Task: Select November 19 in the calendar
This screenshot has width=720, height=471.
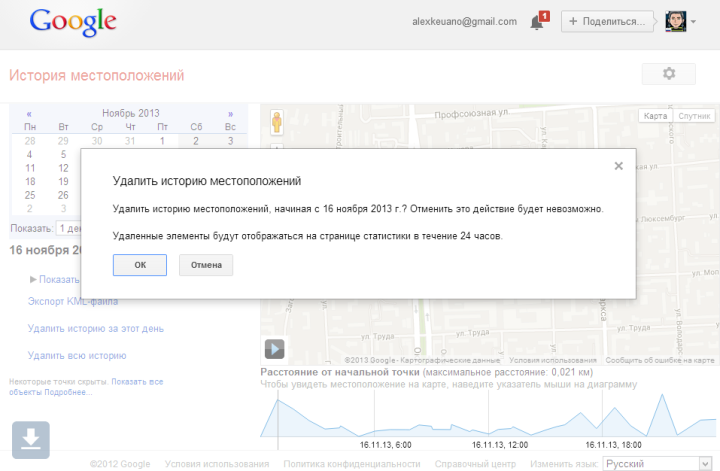Action: tap(63, 181)
